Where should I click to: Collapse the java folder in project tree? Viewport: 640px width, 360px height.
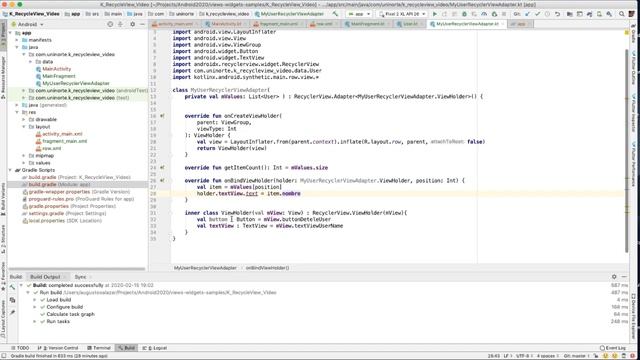(x=17, y=47)
